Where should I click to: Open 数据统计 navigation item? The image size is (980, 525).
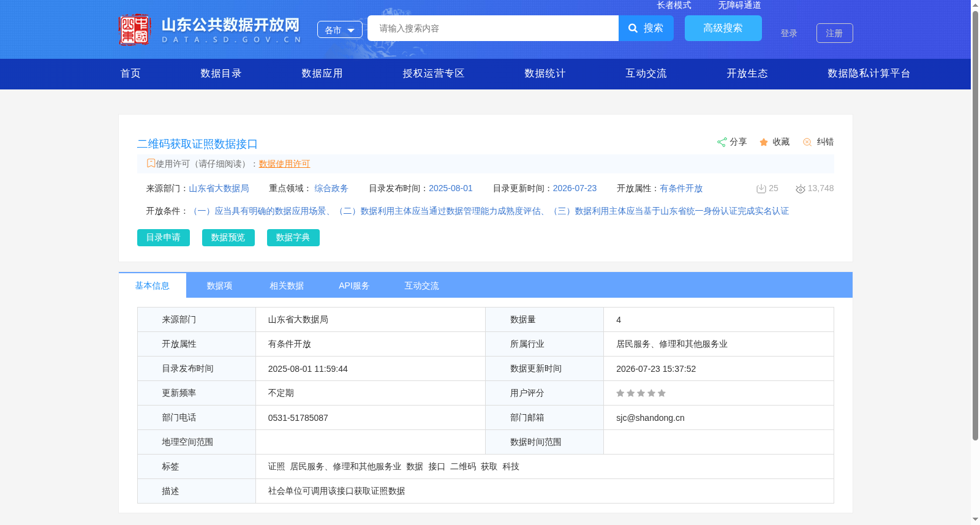[x=545, y=74]
